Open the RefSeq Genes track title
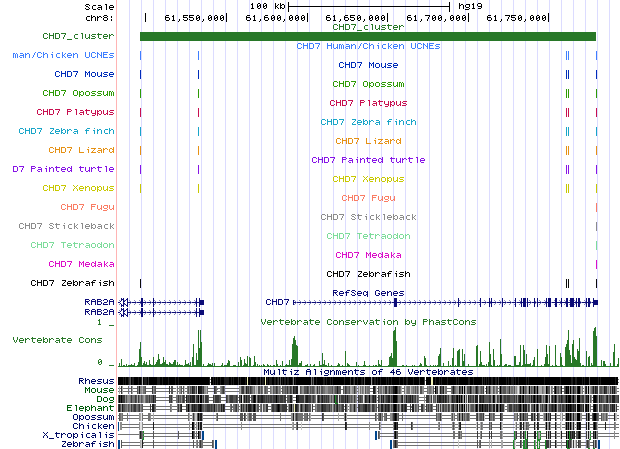This screenshot has width=620, height=449. click(368, 293)
